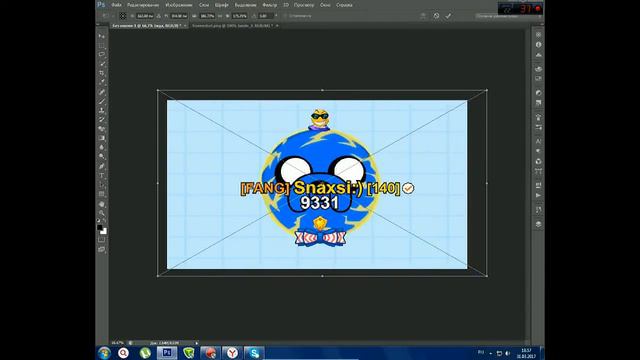640x360 pixels.
Task: Select the Hand tool
Action: click(101, 204)
